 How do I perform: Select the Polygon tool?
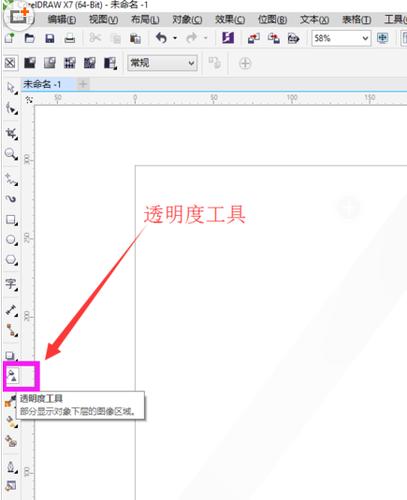point(11,260)
